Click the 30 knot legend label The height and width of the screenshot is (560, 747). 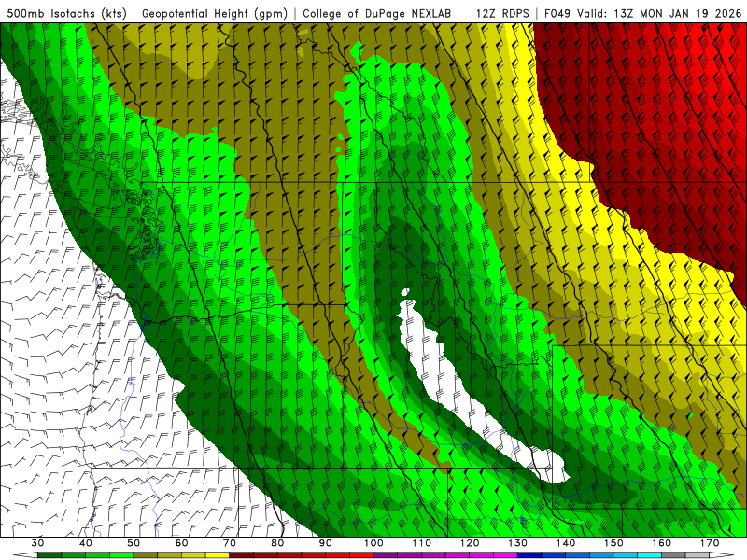pyautogui.click(x=37, y=543)
